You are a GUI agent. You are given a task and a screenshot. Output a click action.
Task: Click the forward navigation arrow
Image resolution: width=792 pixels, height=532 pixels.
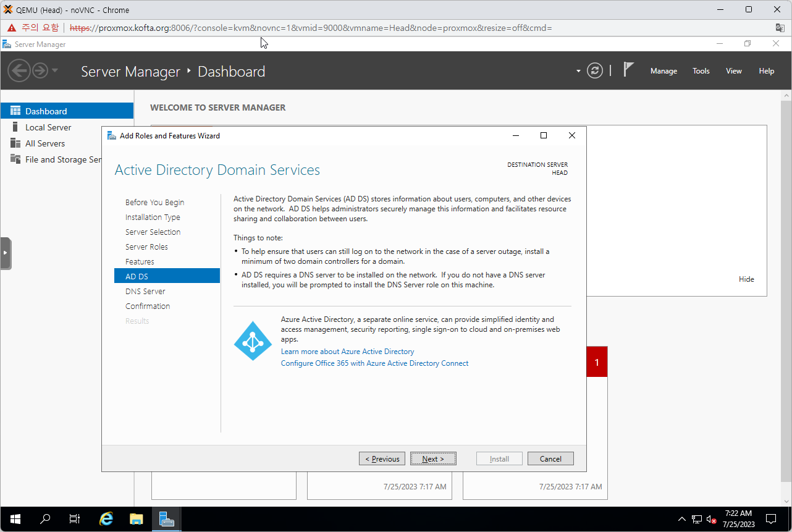(x=40, y=70)
